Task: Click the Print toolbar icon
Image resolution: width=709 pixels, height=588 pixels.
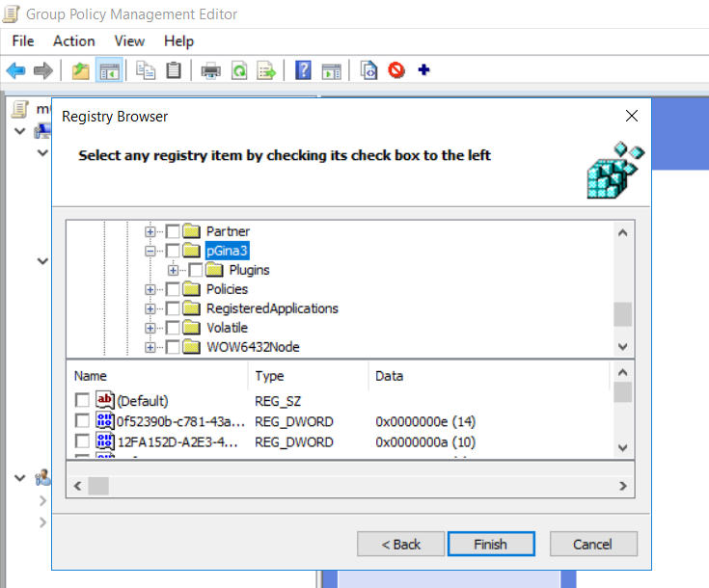Action: (x=210, y=70)
